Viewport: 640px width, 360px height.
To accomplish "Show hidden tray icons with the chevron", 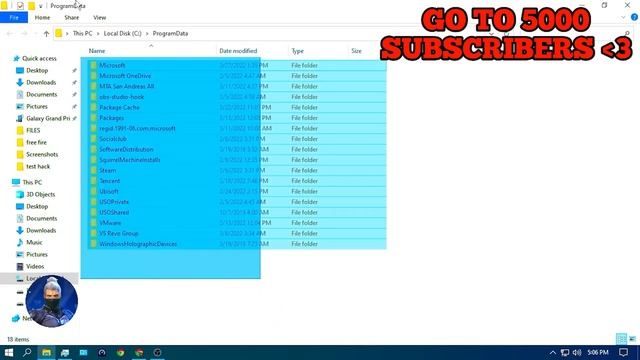I will pos(553,353).
